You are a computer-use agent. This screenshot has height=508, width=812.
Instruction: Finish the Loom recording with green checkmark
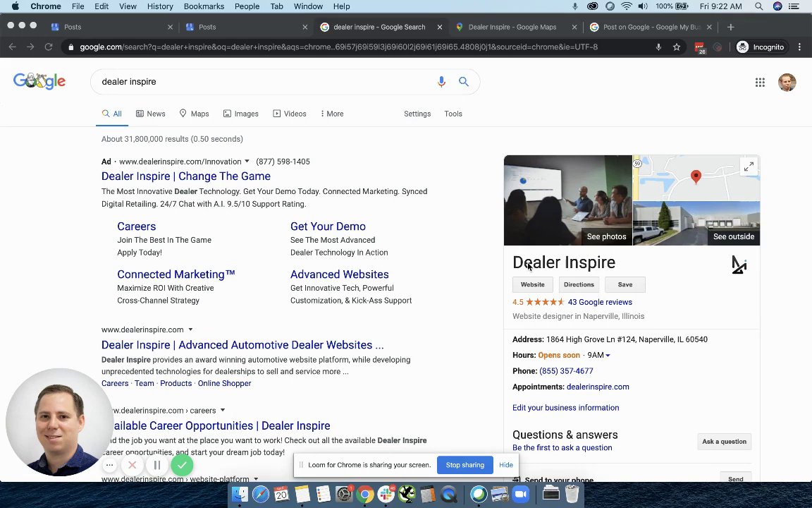[x=182, y=465]
